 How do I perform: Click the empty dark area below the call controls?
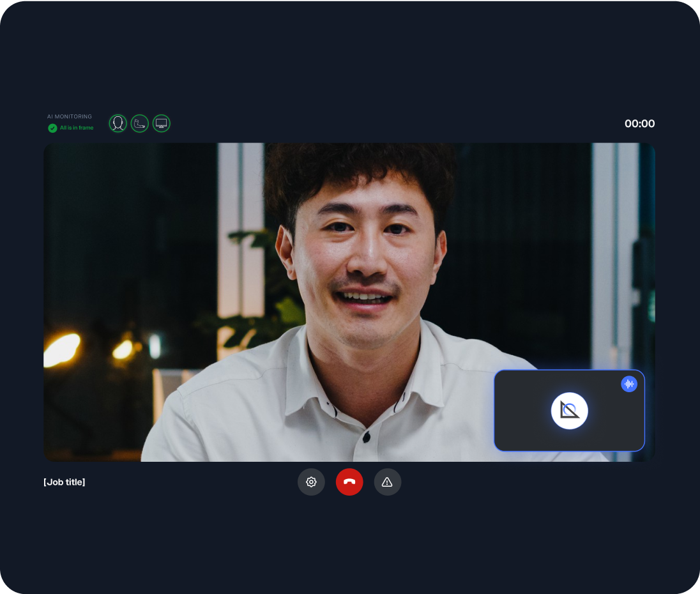pyautogui.click(x=349, y=543)
